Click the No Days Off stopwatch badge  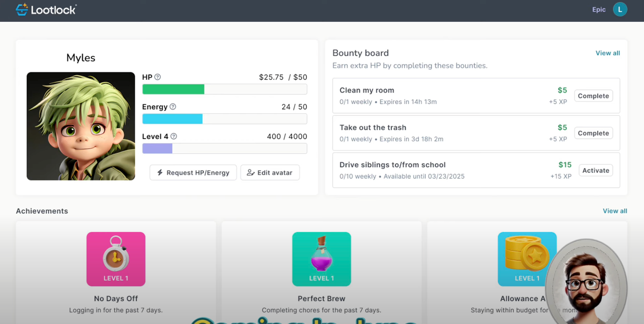click(116, 259)
